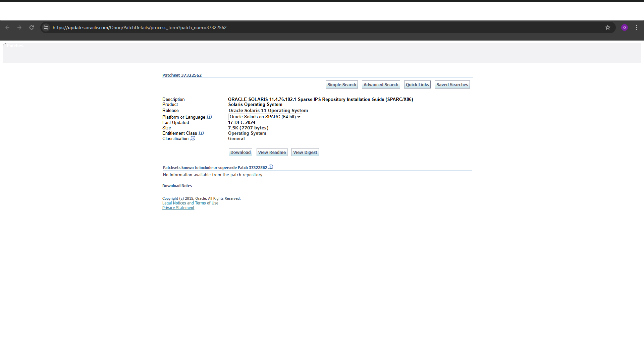The image size is (644, 362).
Task: Click info icon after supersede Patch 37322562
Action: (271, 167)
